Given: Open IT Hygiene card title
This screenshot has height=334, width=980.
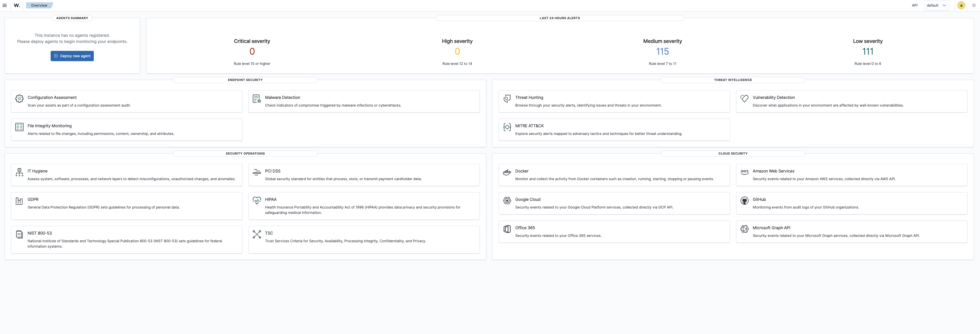Looking at the screenshot, I should [37, 171].
